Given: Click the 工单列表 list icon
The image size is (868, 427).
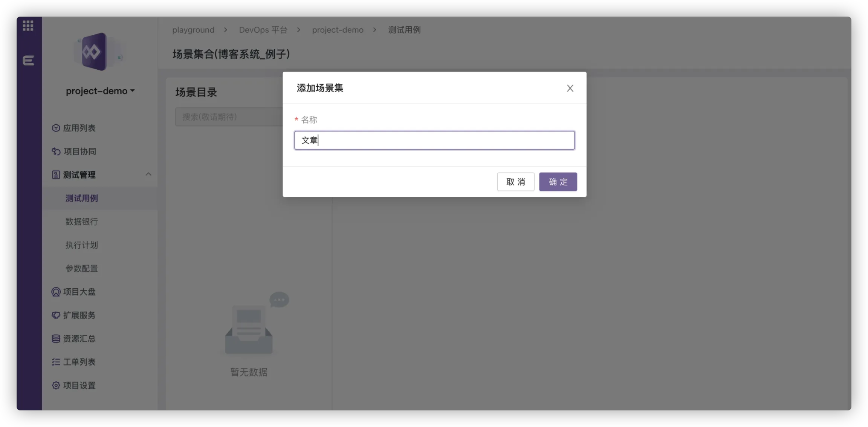Looking at the screenshot, I should point(56,362).
